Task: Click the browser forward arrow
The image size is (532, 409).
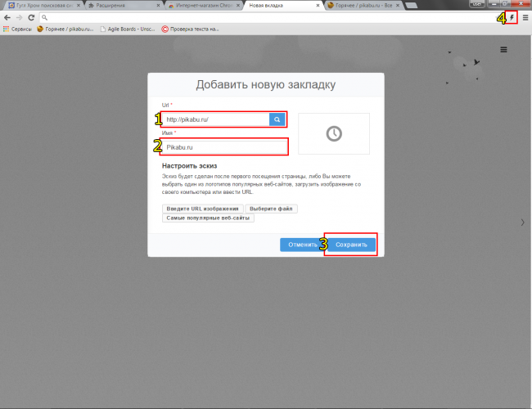Action: [x=20, y=18]
